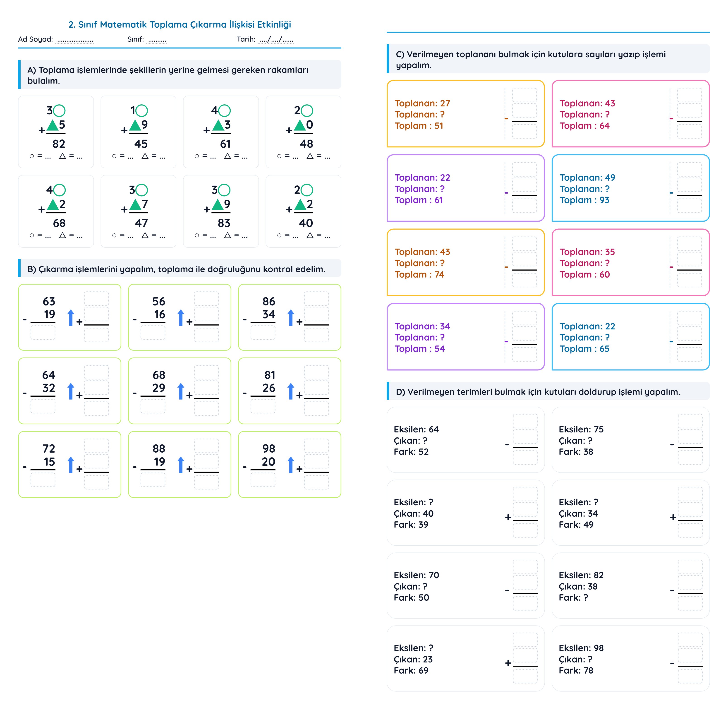Click the blue arrow beside 63 minus 19
Image resolution: width=728 pixels, height=710 pixels.
(x=71, y=318)
